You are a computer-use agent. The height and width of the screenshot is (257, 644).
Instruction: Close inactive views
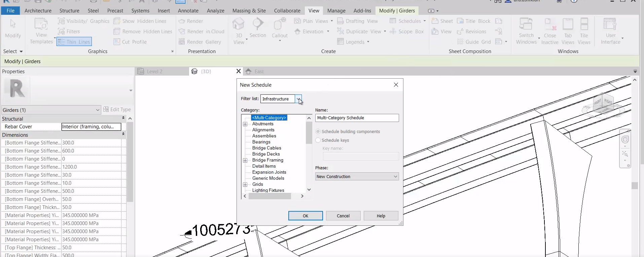tap(550, 31)
